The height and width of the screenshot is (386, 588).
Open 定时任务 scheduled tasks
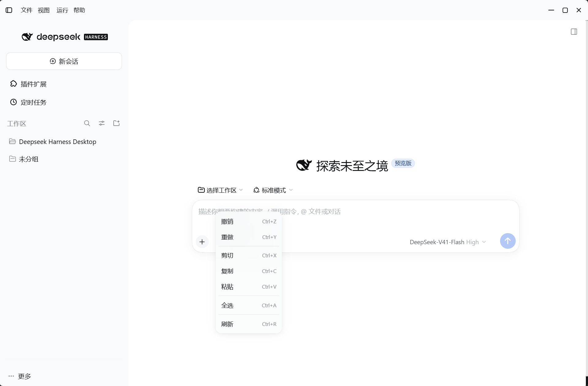click(x=64, y=102)
